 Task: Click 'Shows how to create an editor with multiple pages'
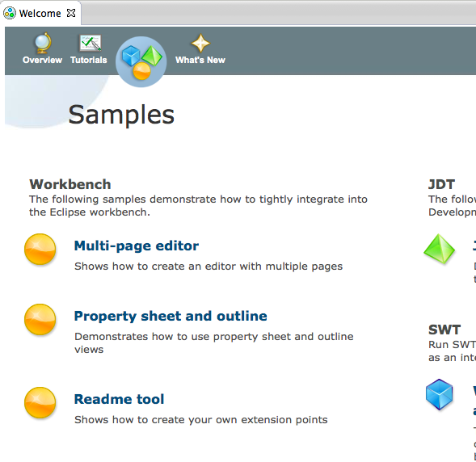(x=209, y=267)
